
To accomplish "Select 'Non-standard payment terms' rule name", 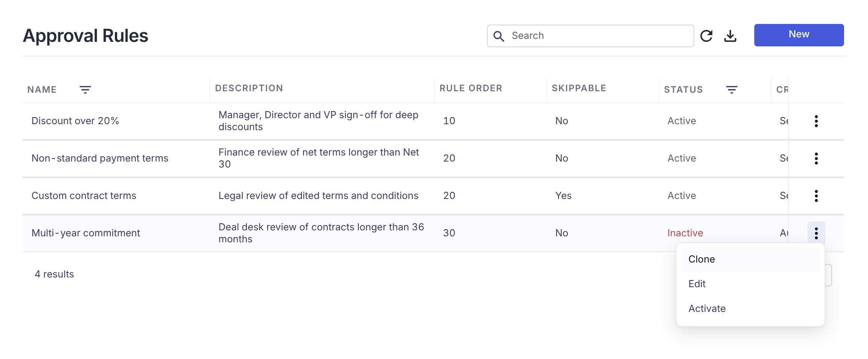I will click(x=100, y=158).
